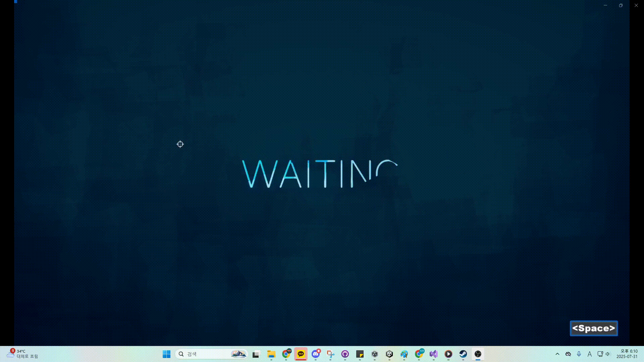Screen dimensions: 644x362
Task: Open the Sticky Notes app
Action: (360, 354)
